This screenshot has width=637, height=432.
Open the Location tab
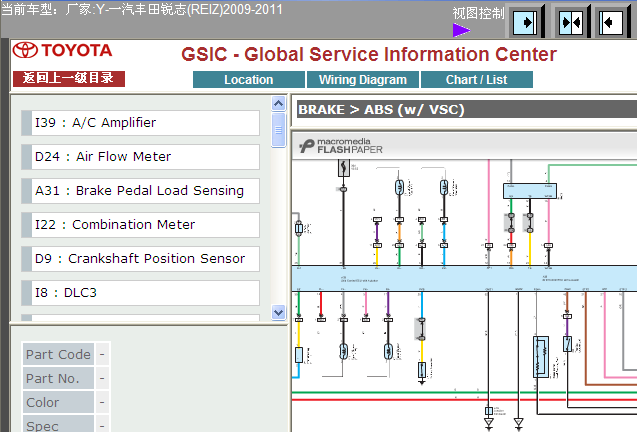249,80
